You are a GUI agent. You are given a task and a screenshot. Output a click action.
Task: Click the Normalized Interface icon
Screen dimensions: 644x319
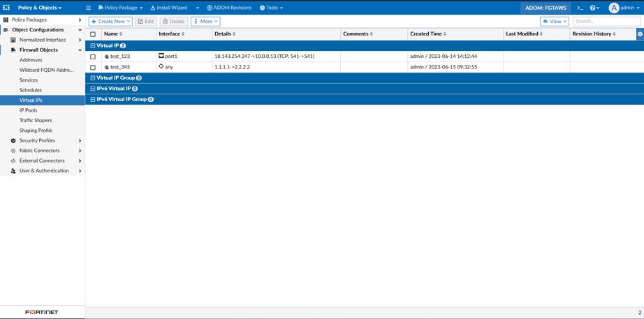coord(13,40)
